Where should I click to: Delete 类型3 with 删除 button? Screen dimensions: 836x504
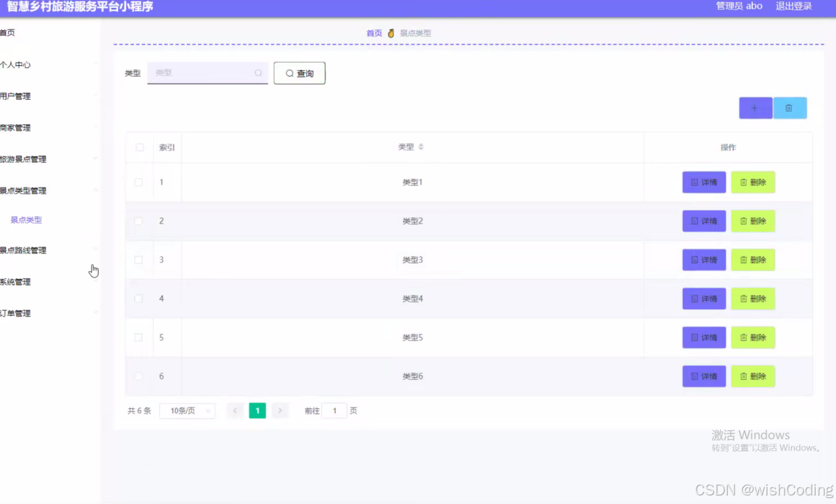(x=753, y=260)
